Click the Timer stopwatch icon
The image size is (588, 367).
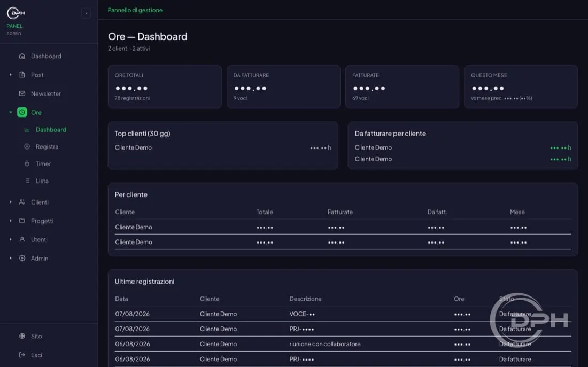[27, 164]
